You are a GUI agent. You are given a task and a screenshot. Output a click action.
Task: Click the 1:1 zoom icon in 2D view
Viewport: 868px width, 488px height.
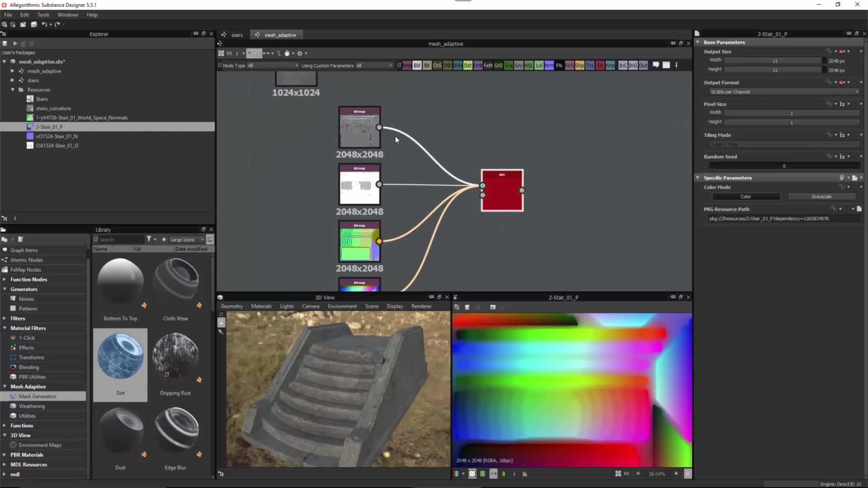[x=626, y=474]
